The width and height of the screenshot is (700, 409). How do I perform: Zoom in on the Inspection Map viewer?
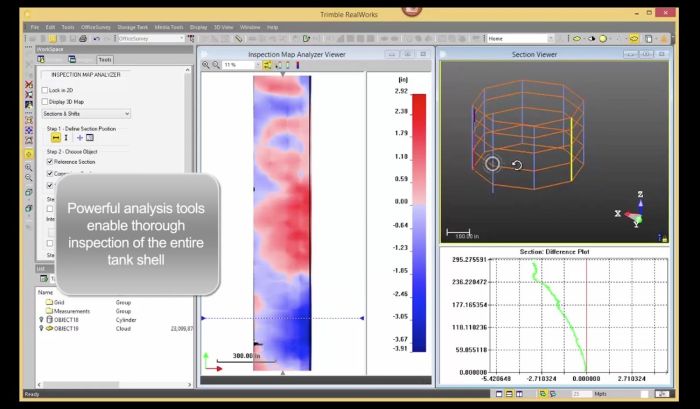tap(207, 64)
